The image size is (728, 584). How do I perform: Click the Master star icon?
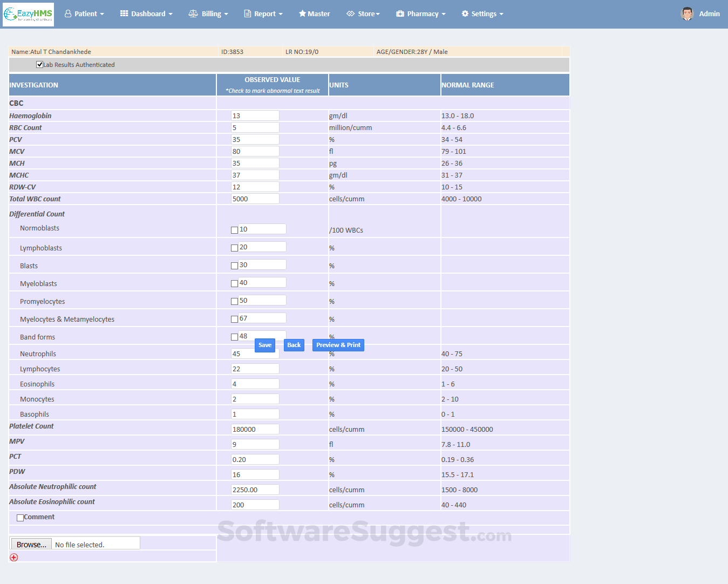tap(302, 14)
